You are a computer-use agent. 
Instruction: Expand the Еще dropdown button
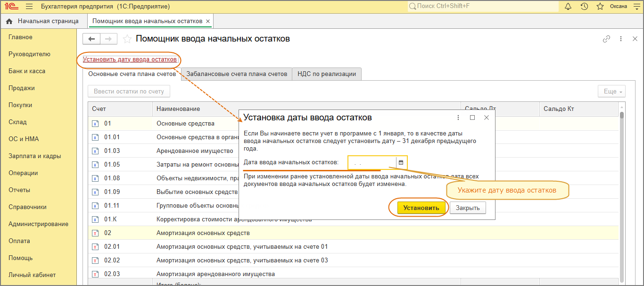point(611,92)
